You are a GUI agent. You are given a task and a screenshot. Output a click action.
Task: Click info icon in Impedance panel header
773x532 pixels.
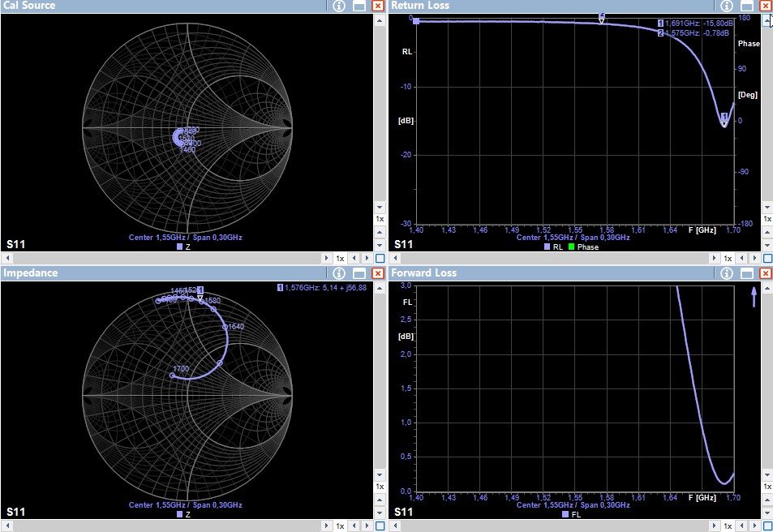339,273
